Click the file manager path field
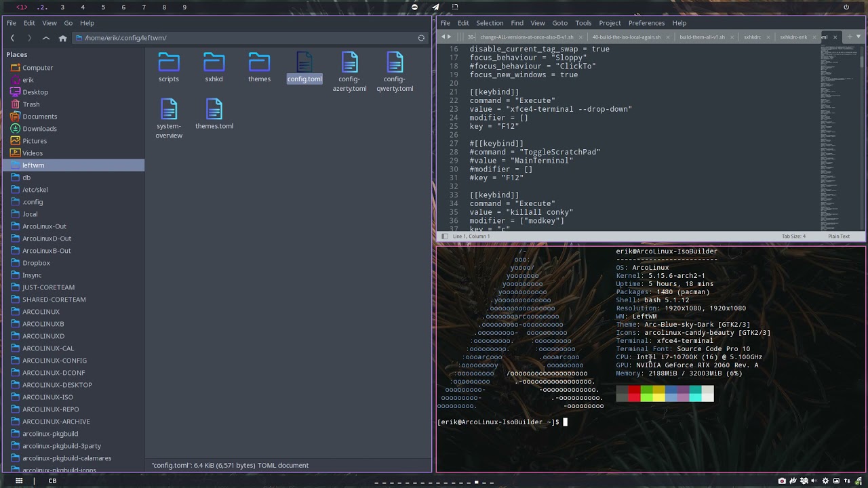The image size is (868, 488). 244,38
